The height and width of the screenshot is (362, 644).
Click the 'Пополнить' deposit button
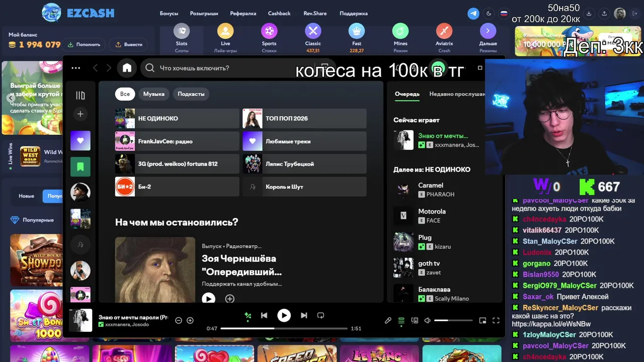84,44
